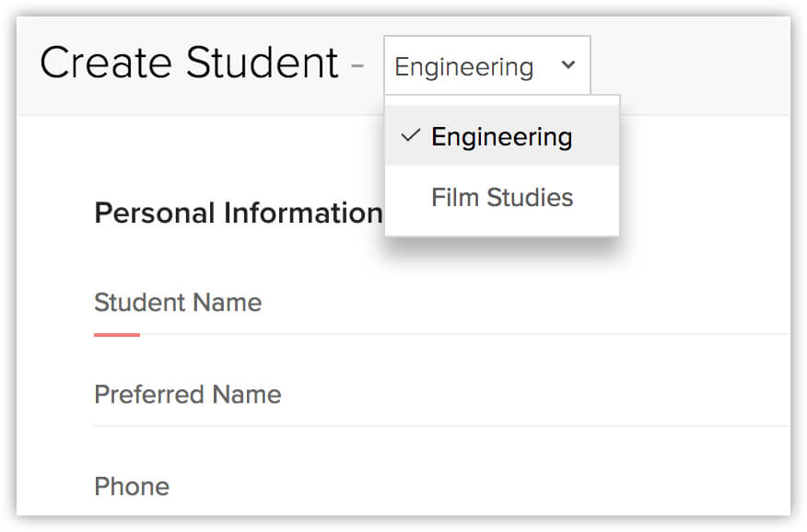Image resolution: width=807 pixels, height=532 pixels.
Task: Click blank space beneath Film Studies in menu
Action: (502, 226)
